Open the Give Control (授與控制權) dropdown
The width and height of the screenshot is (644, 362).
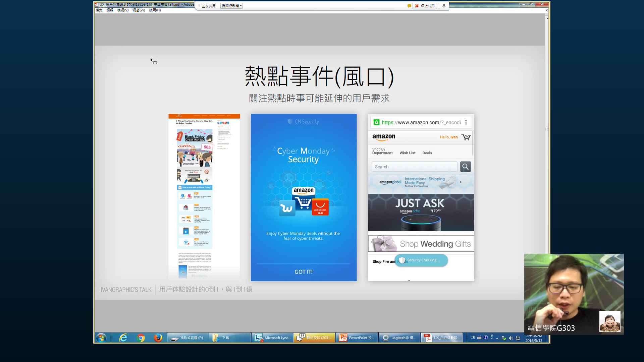click(x=231, y=6)
